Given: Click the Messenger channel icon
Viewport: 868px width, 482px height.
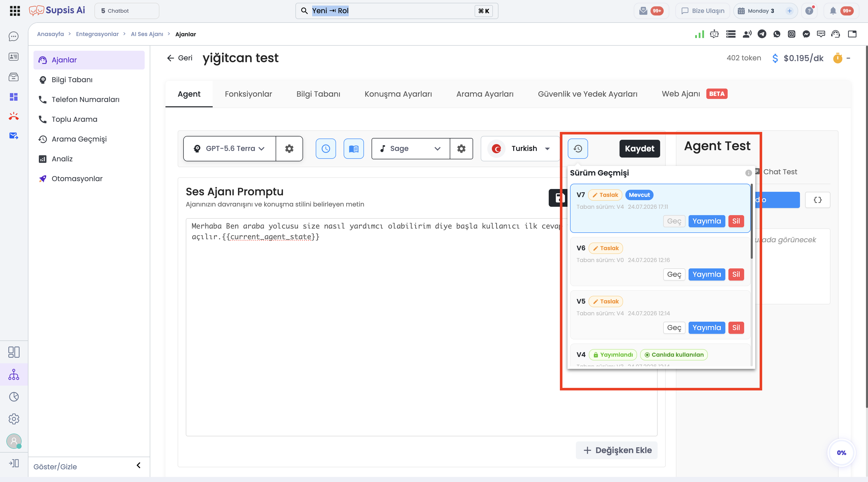Looking at the screenshot, I should [806, 34].
